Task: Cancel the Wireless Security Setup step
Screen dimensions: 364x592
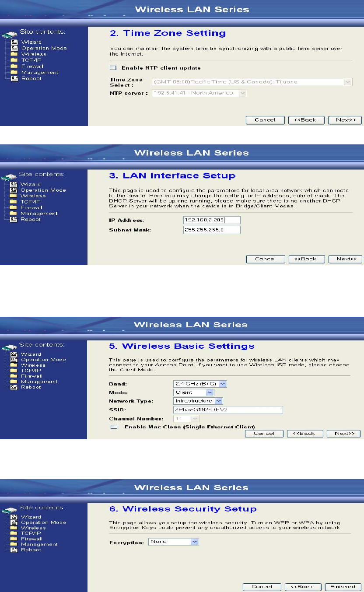Action: (262, 587)
